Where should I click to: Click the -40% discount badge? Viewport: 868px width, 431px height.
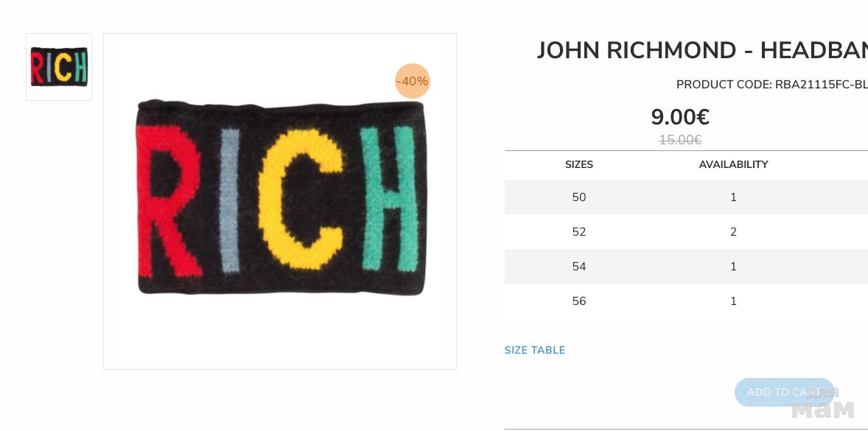tap(413, 81)
